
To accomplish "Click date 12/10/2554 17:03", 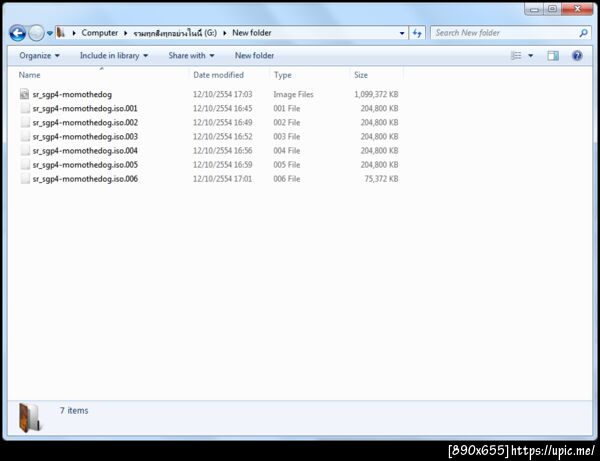I will (x=222, y=94).
